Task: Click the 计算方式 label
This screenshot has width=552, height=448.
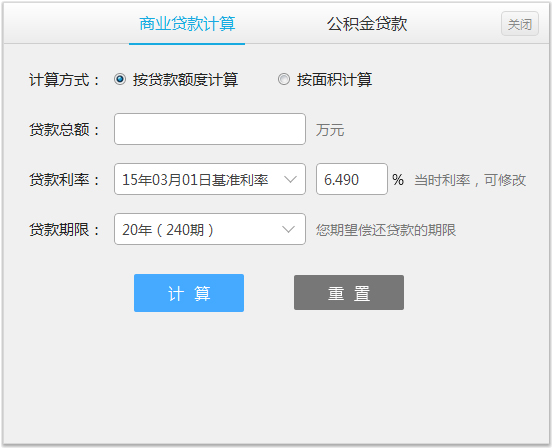Action: (x=64, y=80)
